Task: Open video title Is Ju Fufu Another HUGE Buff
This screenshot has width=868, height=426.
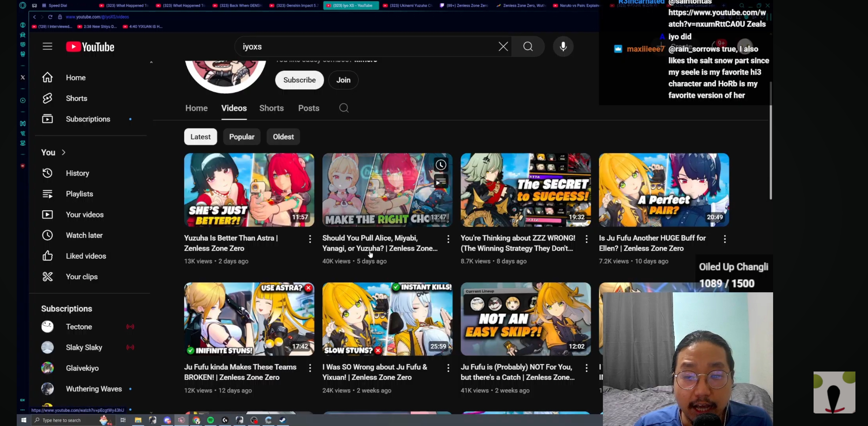Action: click(x=652, y=243)
